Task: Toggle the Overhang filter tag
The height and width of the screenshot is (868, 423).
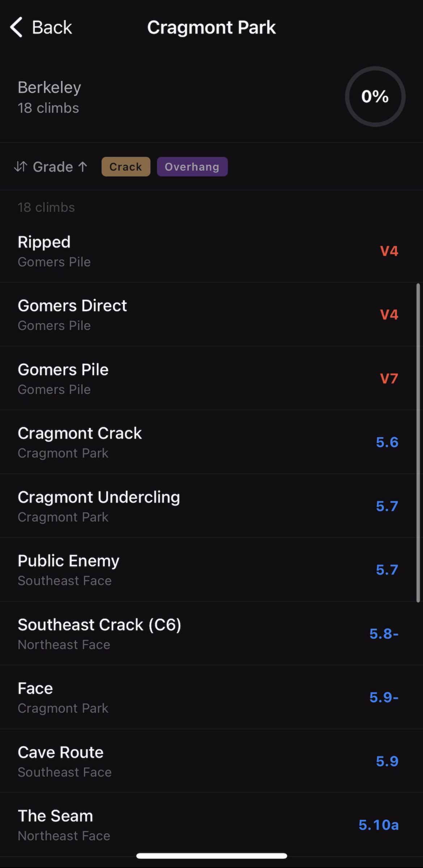Action: pyautogui.click(x=192, y=167)
